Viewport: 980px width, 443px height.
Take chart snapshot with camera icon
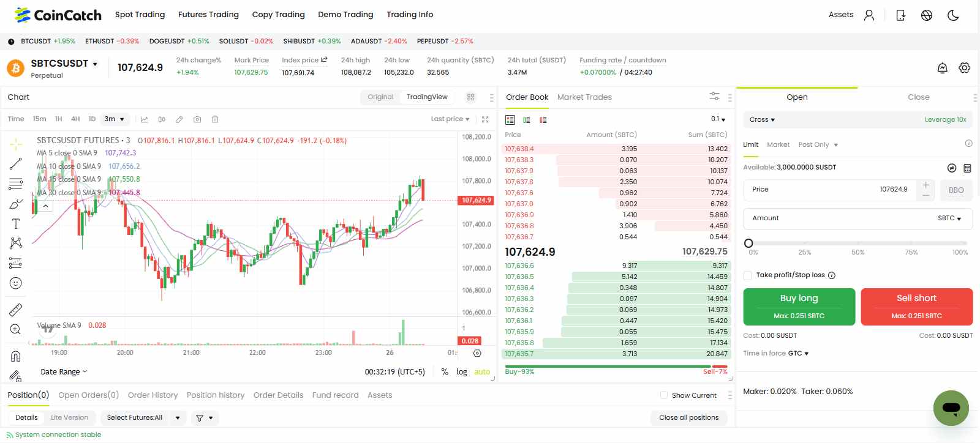click(197, 119)
